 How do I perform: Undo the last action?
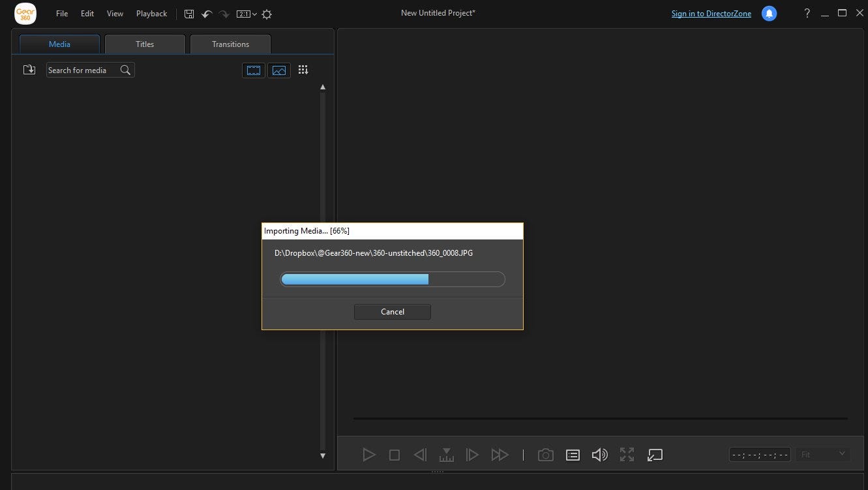click(x=207, y=14)
